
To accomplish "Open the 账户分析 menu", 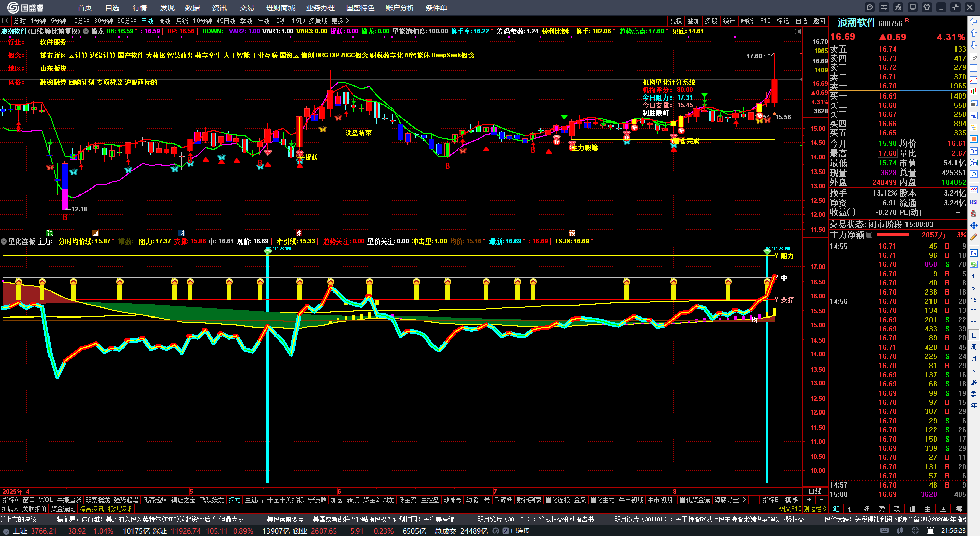I will tap(400, 8).
